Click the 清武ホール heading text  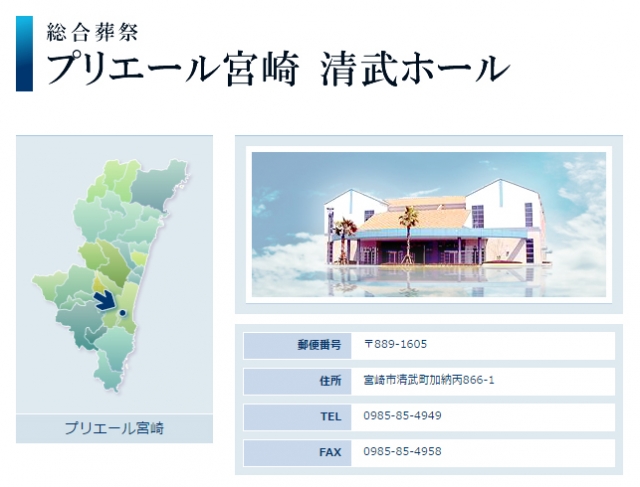click(415, 68)
